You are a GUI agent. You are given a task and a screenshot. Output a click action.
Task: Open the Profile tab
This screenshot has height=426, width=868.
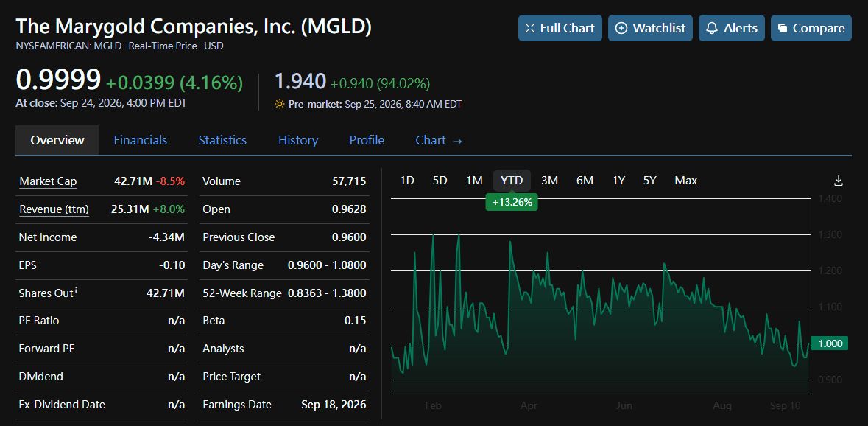click(x=367, y=140)
